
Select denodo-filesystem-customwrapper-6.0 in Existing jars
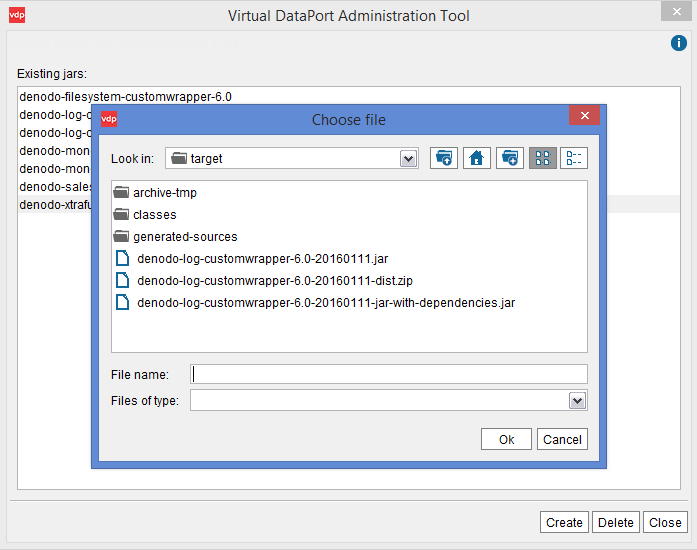tap(125, 96)
